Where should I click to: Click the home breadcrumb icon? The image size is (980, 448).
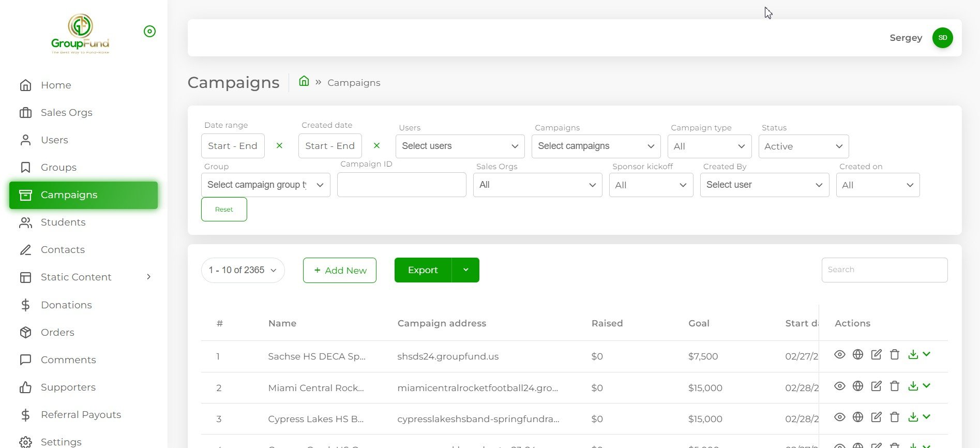click(304, 81)
